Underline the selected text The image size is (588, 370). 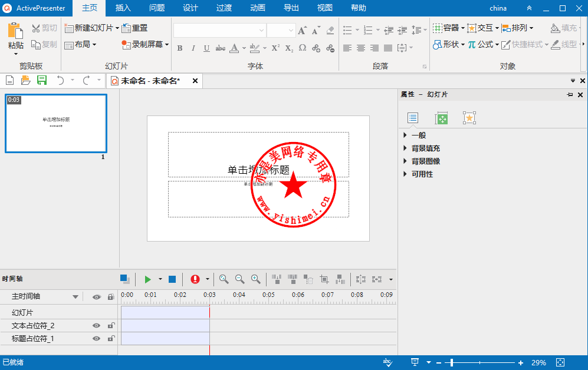(x=206, y=48)
